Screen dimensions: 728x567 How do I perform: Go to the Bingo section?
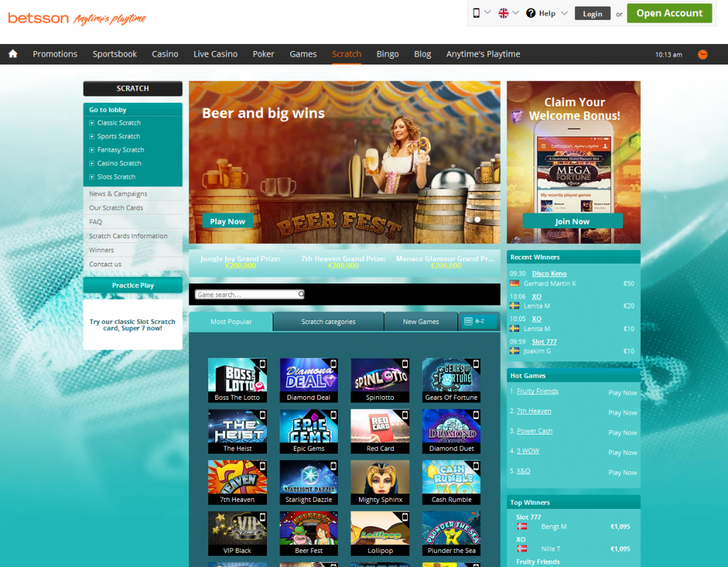tap(387, 54)
